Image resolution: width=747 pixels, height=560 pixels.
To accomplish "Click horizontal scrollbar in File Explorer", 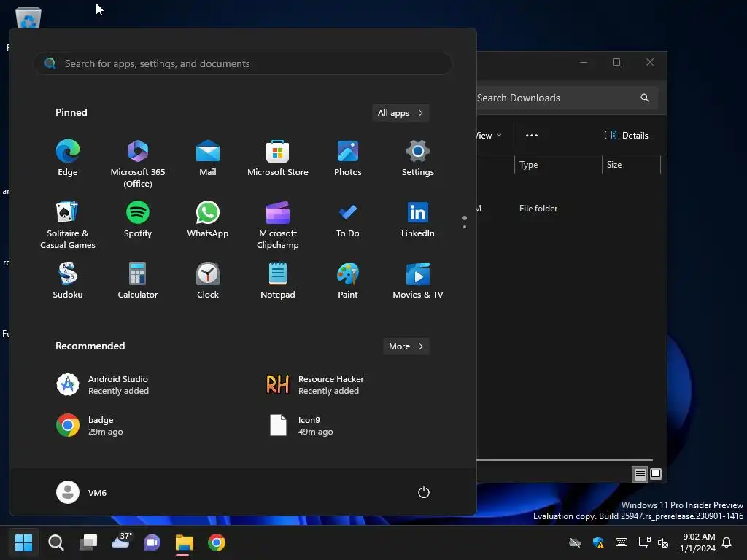I will click(565, 460).
